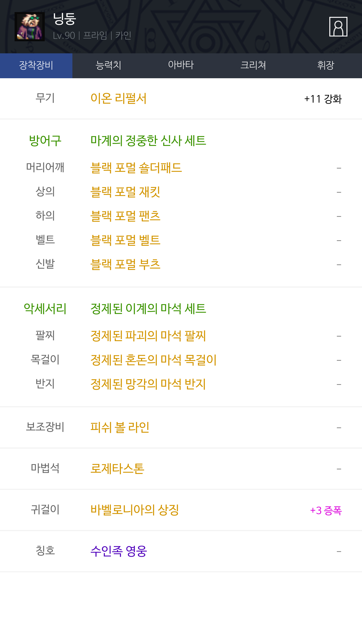The image size is (362, 644).
Task: Open the 피쉬 볼 라인 sub-equipment
Action: [x=120, y=427]
